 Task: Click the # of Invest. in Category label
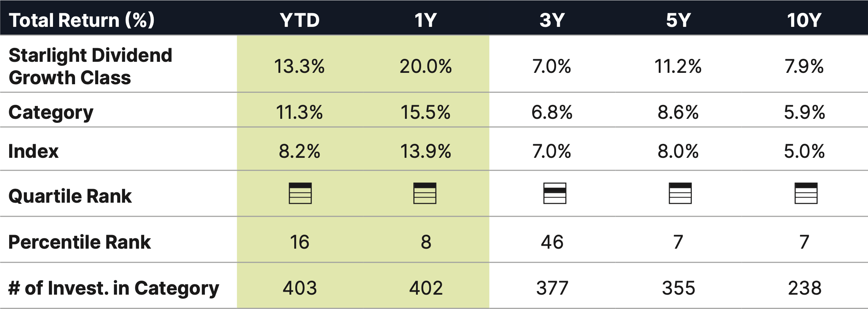tap(114, 288)
